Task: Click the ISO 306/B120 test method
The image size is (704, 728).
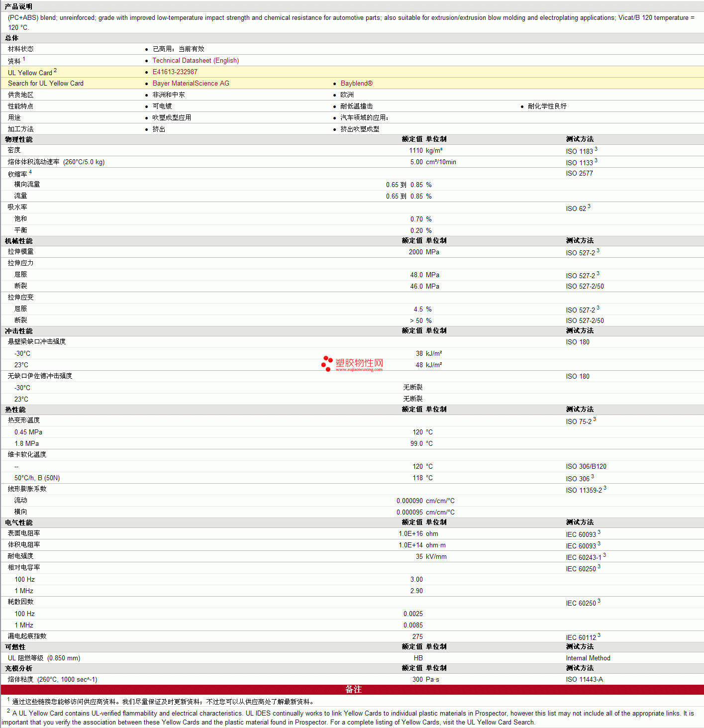Action: 586,466
